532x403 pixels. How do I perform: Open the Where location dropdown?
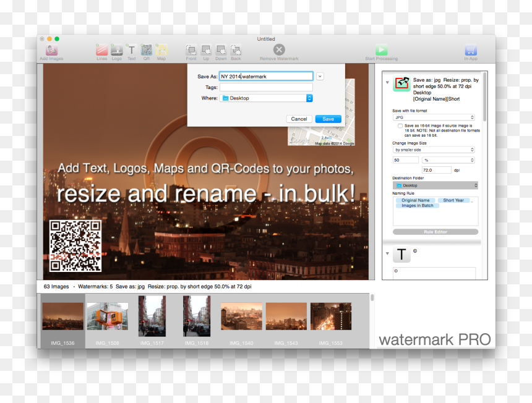[x=267, y=98]
